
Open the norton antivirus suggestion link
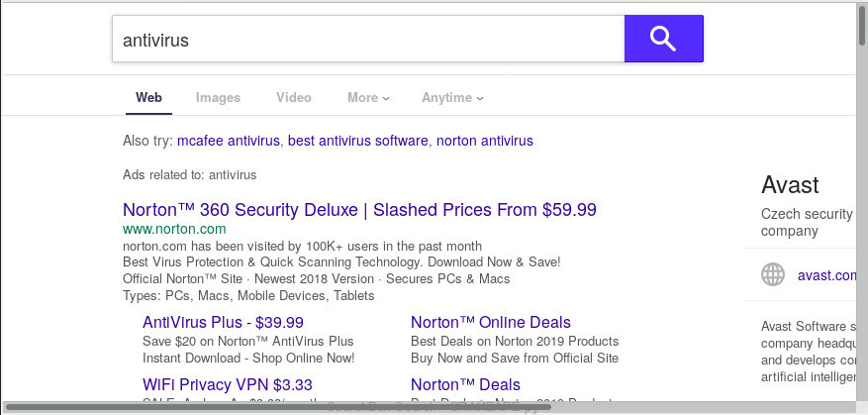click(x=485, y=141)
